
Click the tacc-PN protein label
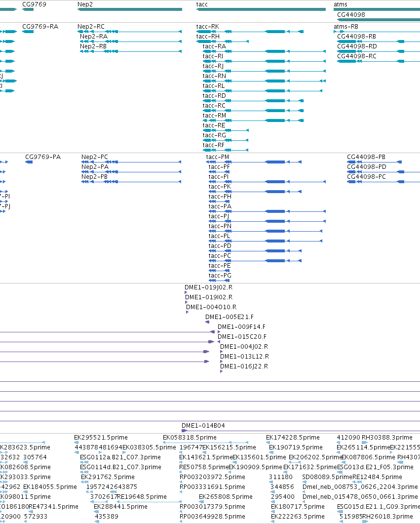click(220, 226)
